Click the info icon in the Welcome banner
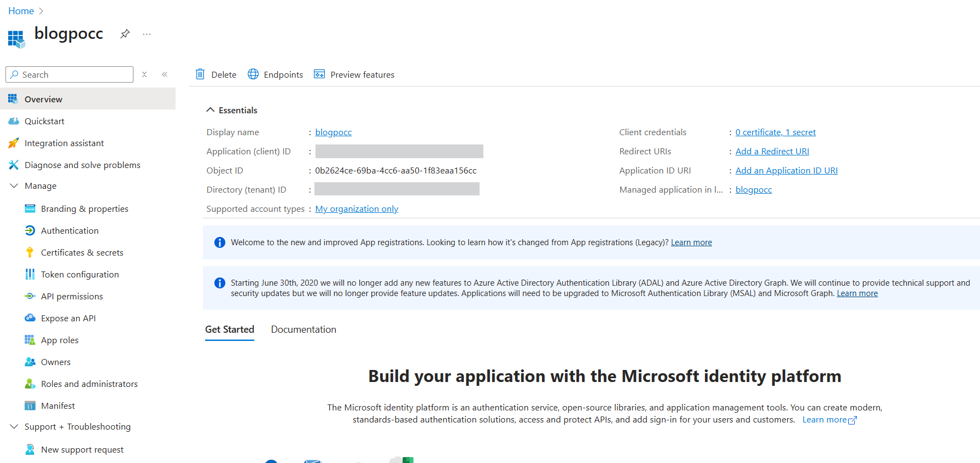This screenshot has width=980, height=463. pyautogui.click(x=220, y=242)
